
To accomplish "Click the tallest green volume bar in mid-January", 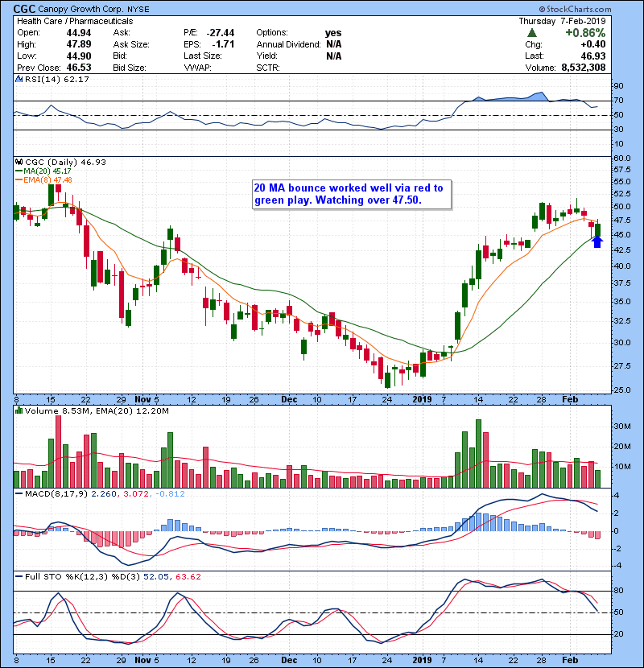I will click(478, 454).
